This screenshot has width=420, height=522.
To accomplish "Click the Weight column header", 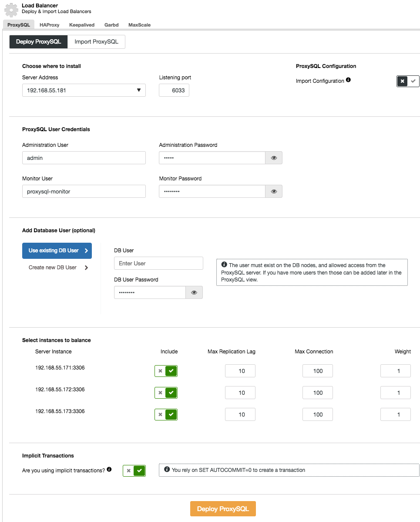I will point(403,352).
